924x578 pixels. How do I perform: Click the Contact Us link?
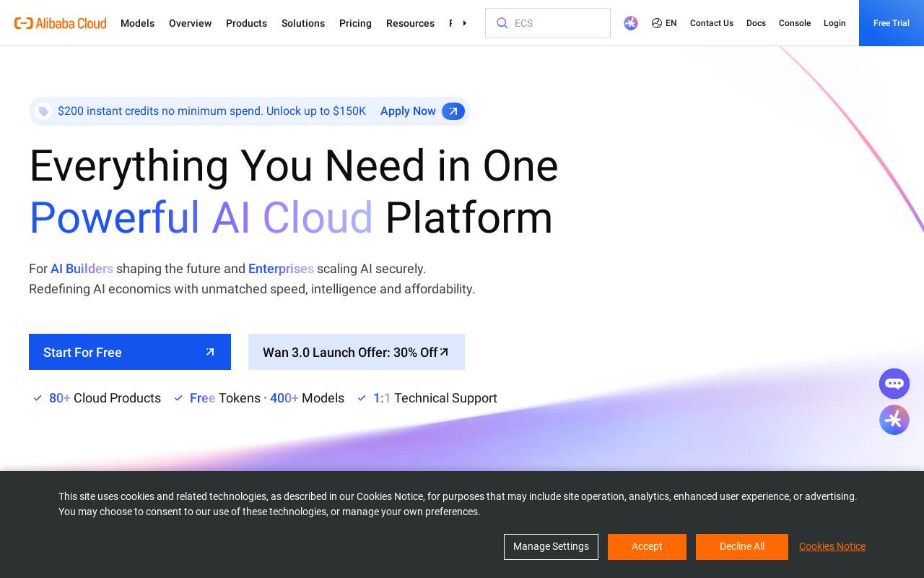(x=712, y=23)
